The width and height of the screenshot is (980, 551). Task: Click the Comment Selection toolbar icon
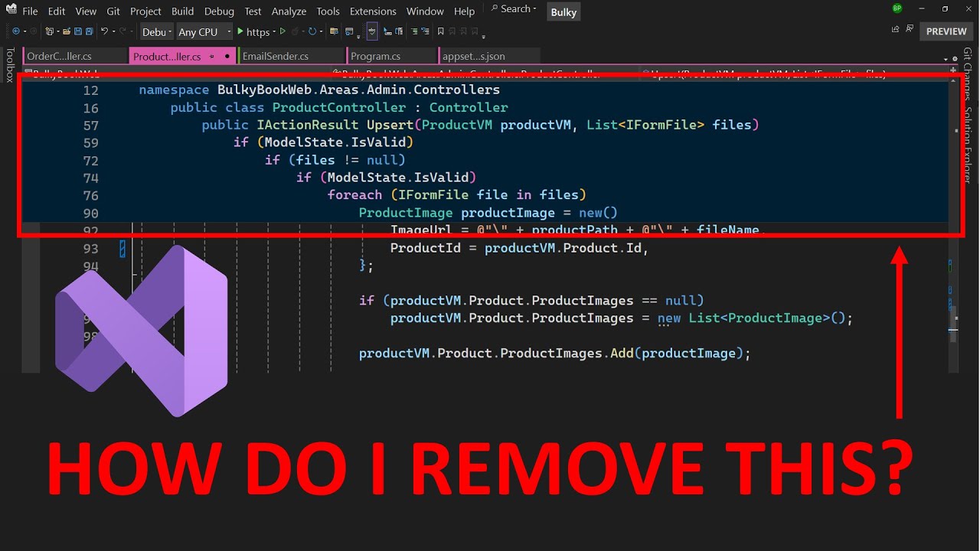point(414,31)
